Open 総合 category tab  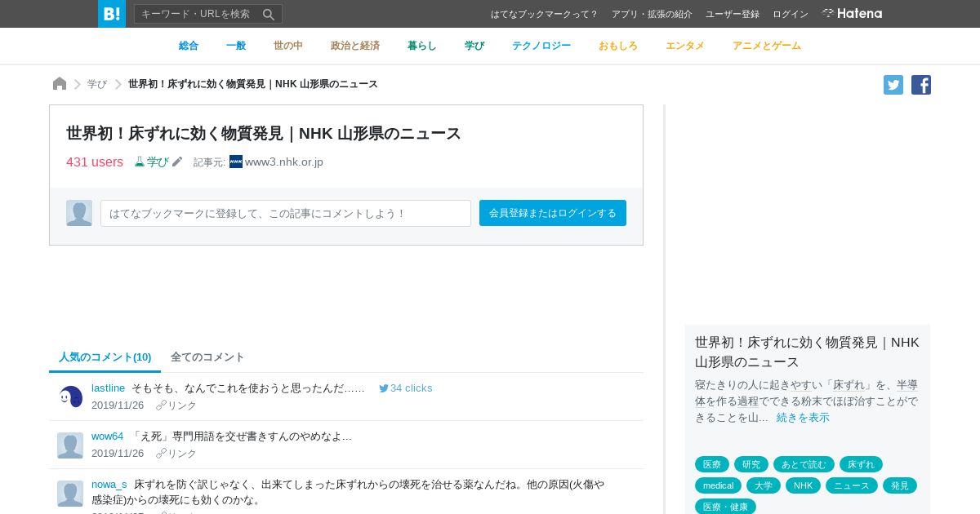click(189, 46)
